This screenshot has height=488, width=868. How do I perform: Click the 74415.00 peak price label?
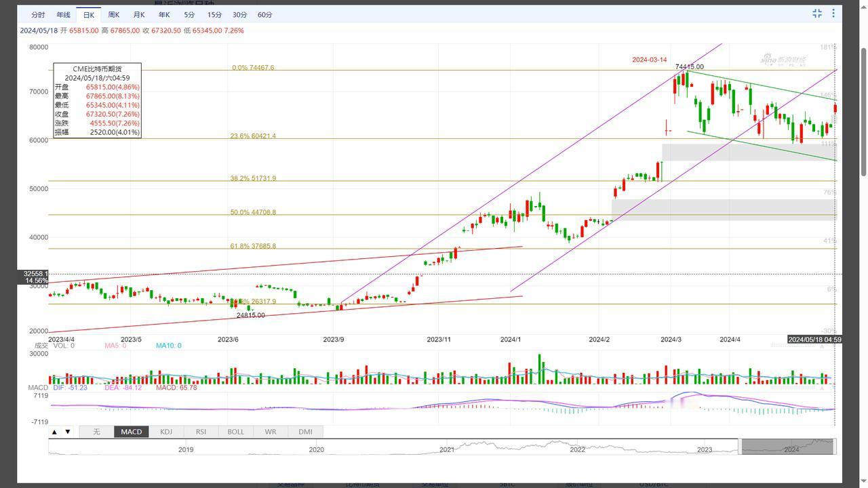click(x=690, y=67)
